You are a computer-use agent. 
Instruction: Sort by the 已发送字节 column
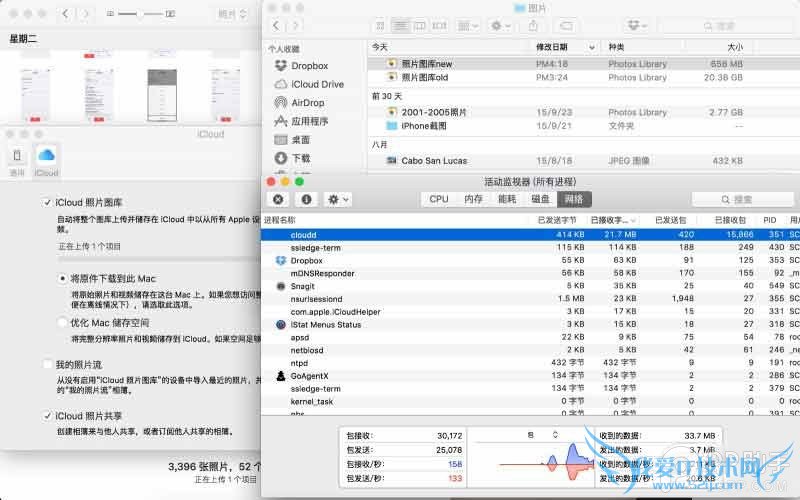pyautogui.click(x=557, y=220)
